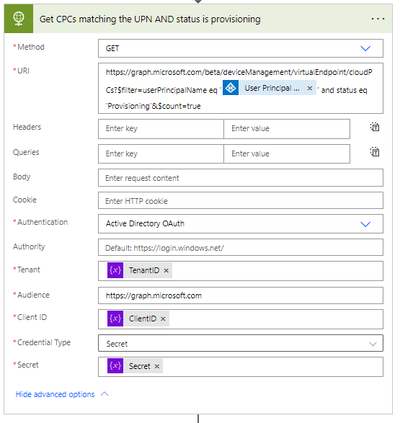Switch Queries to text mode icon
400x423 pixels.
[375, 152]
